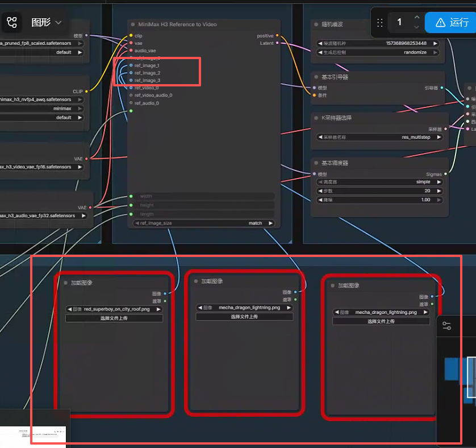Viewport: 476px width, 448px height.
Task: Collapse the K采样器选择 node via its dot
Action: (316, 118)
